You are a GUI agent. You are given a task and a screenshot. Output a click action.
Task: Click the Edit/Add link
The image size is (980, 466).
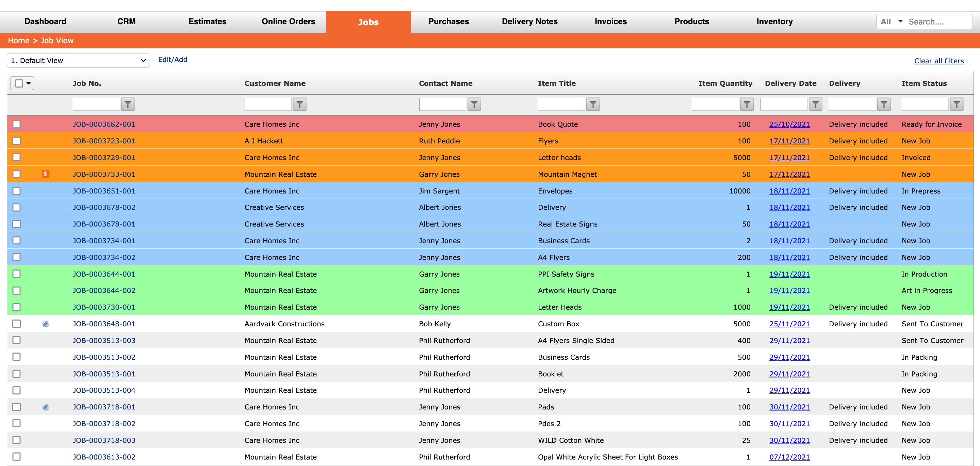(172, 59)
